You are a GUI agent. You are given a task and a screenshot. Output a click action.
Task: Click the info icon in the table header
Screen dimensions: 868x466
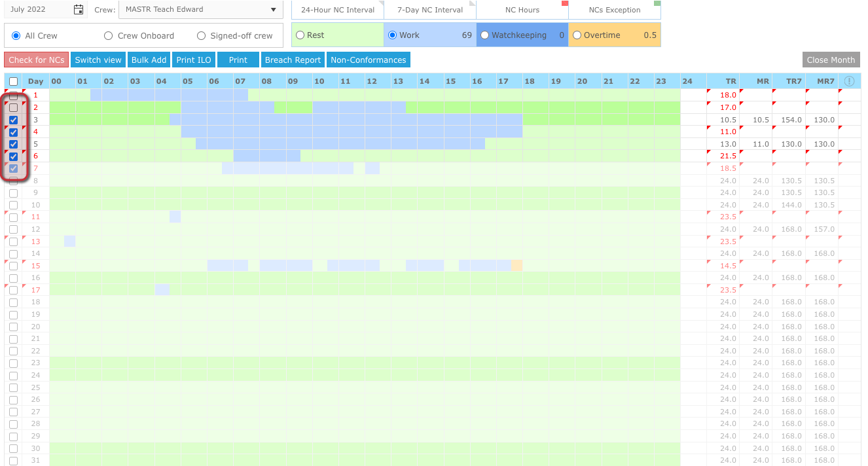tap(849, 81)
